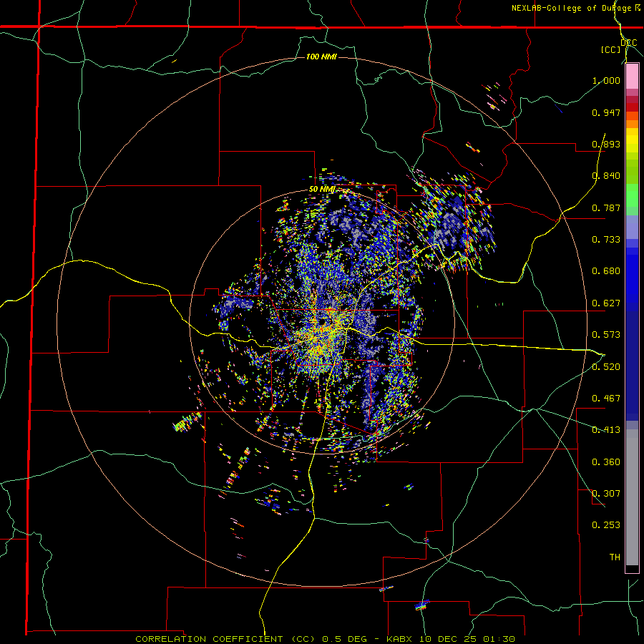Click the 1.000 legend value
644x644 pixels.
[606, 80]
